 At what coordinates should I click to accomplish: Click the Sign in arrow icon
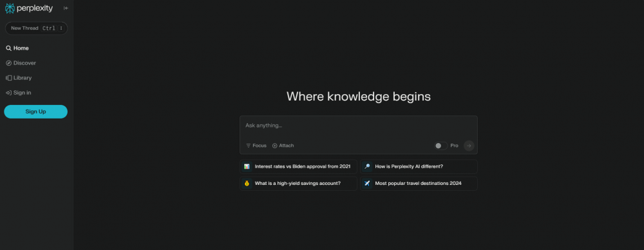coord(8,93)
